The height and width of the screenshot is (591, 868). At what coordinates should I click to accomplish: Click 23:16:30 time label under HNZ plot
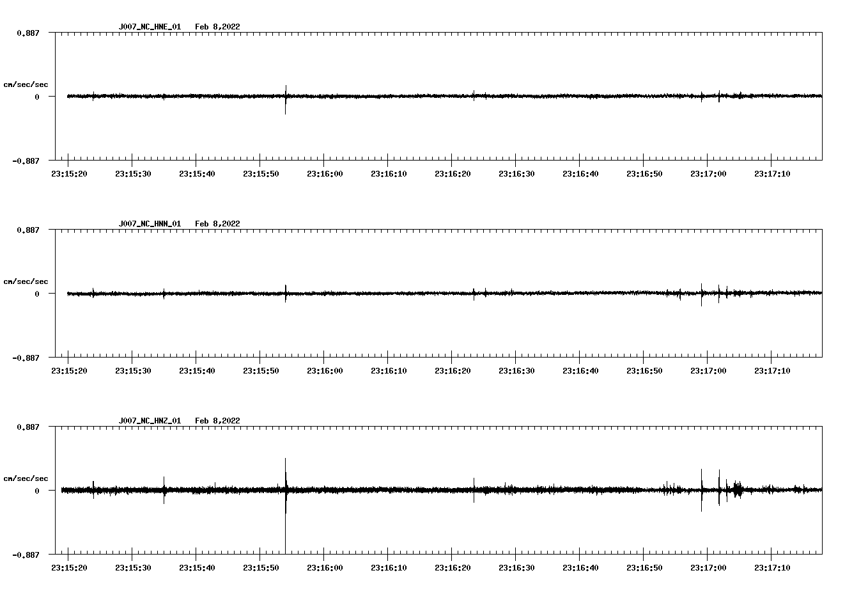click(x=516, y=568)
